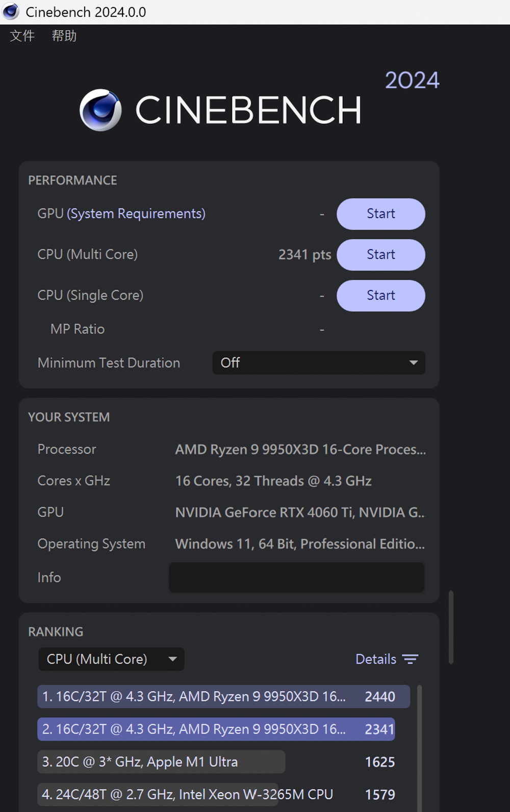Start the GPU benchmark test
This screenshot has width=510, height=812.
pyautogui.click(x=380, y=214)
